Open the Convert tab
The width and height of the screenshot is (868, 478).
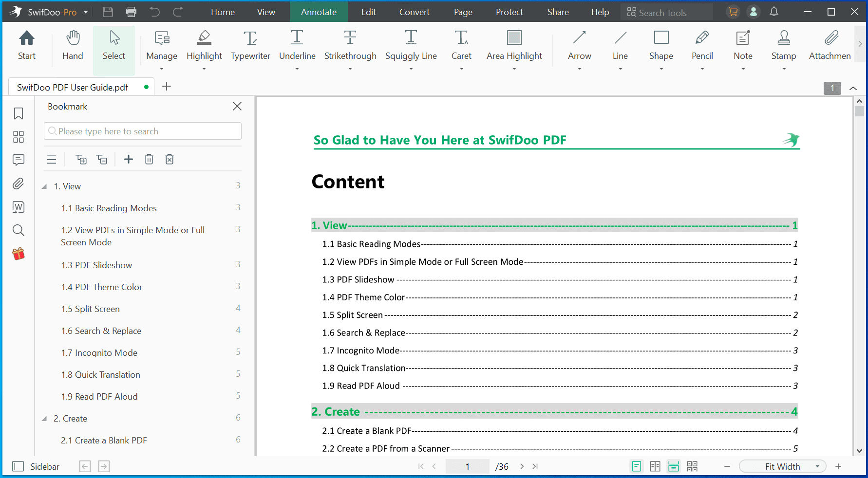pos(414,12)
